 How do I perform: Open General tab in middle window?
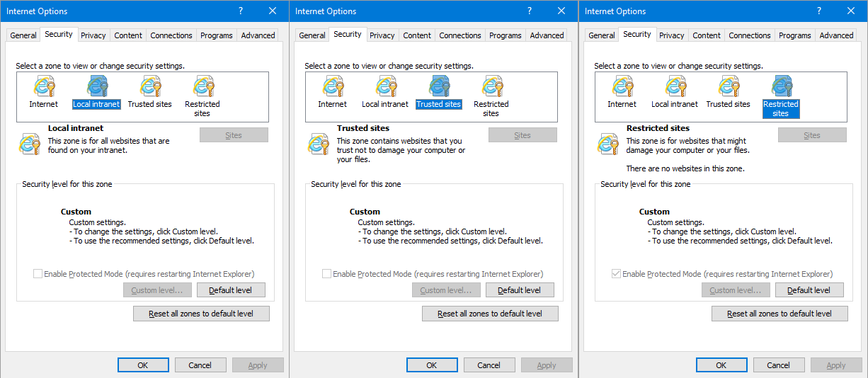(x=312, y=35)
